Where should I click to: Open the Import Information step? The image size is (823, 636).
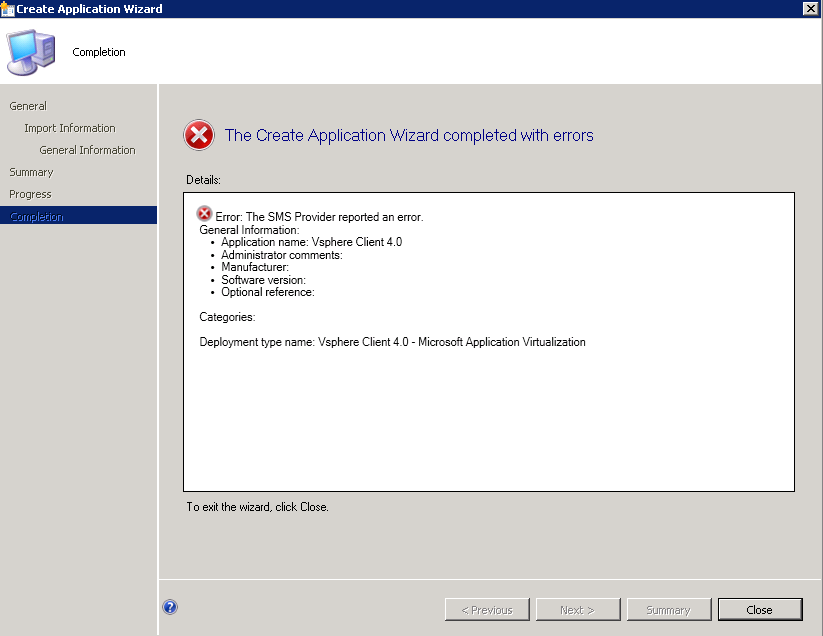coord(70,128)
